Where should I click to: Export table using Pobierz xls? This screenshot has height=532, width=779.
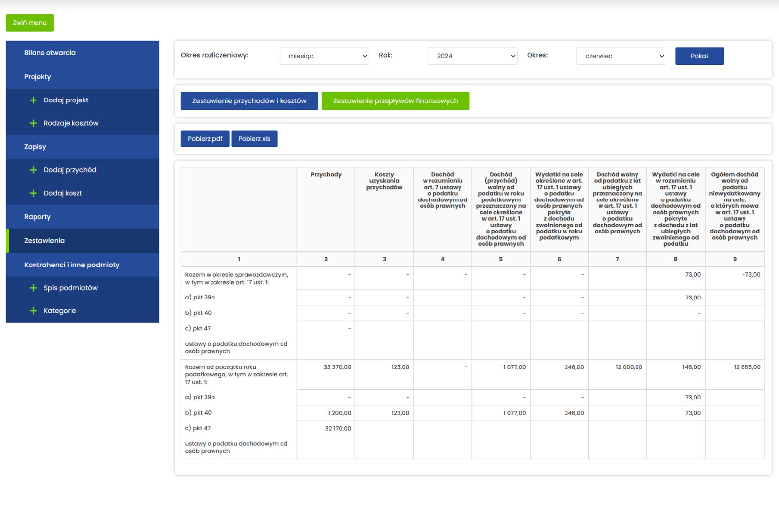(254, 139)
